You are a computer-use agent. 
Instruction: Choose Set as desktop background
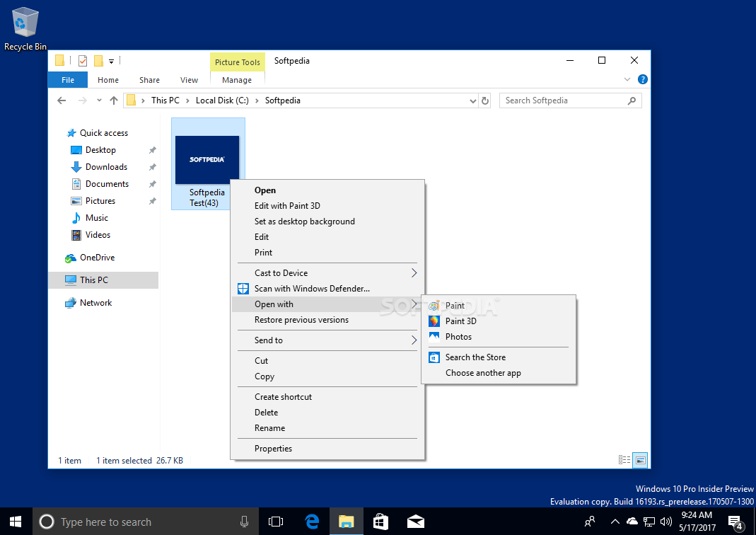point(304,221)
